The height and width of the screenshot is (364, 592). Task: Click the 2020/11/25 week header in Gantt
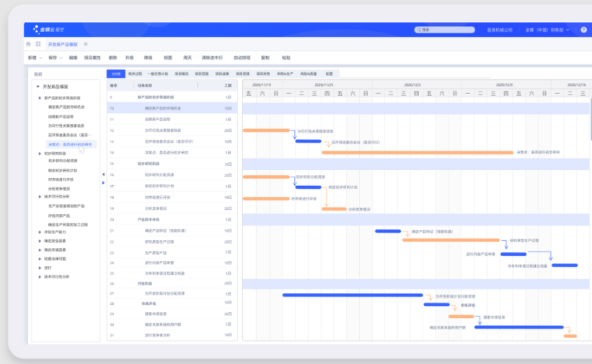(324, 85)
